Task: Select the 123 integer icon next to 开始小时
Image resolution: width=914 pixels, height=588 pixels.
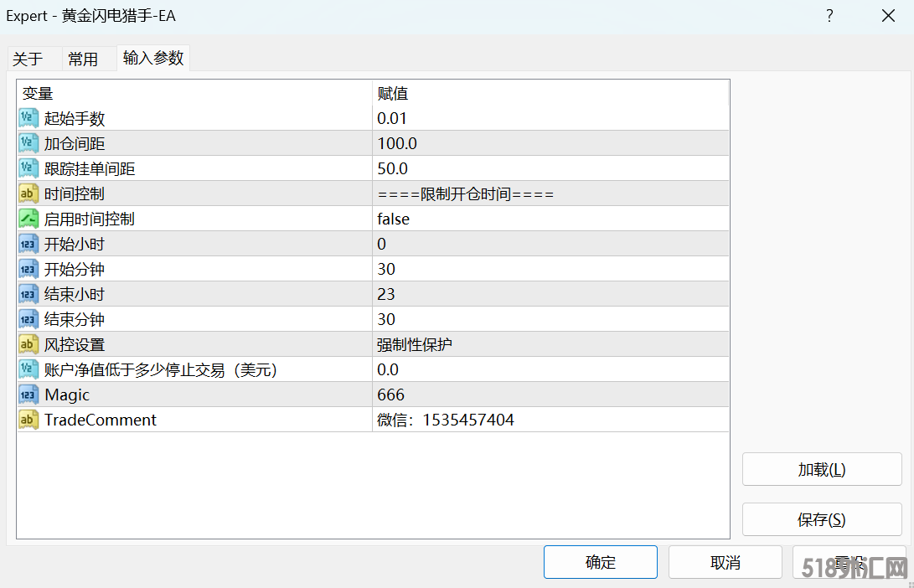Action: tap(28, 244)
